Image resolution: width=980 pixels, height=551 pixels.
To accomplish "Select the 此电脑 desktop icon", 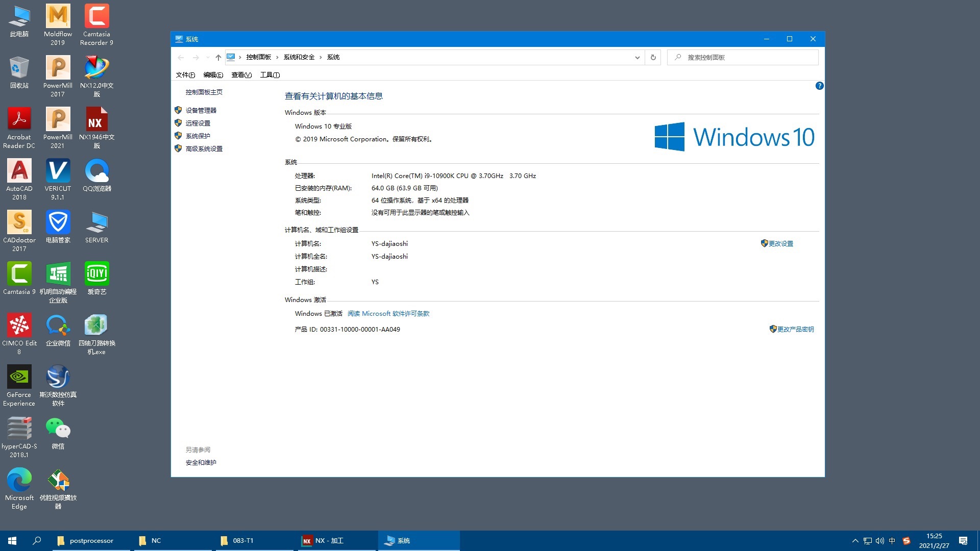I will (19, 21).
